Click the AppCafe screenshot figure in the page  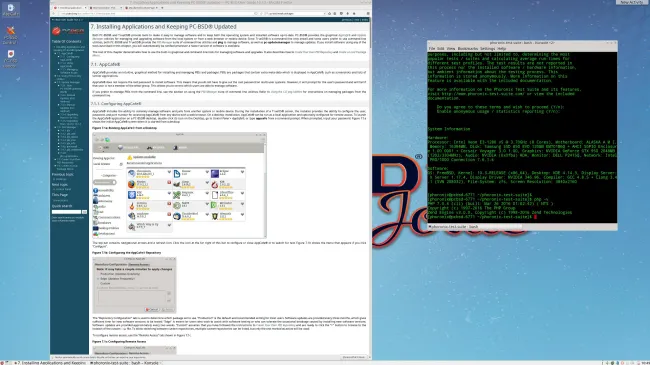tap(179, 185)
